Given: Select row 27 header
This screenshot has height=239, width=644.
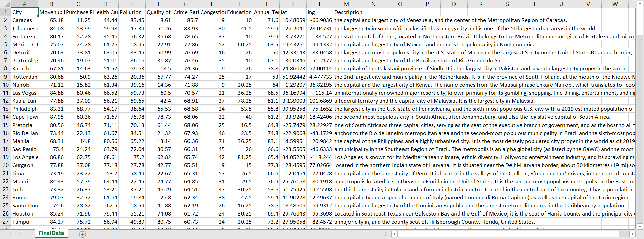Looking at the screenshot, I should [6, 222].
